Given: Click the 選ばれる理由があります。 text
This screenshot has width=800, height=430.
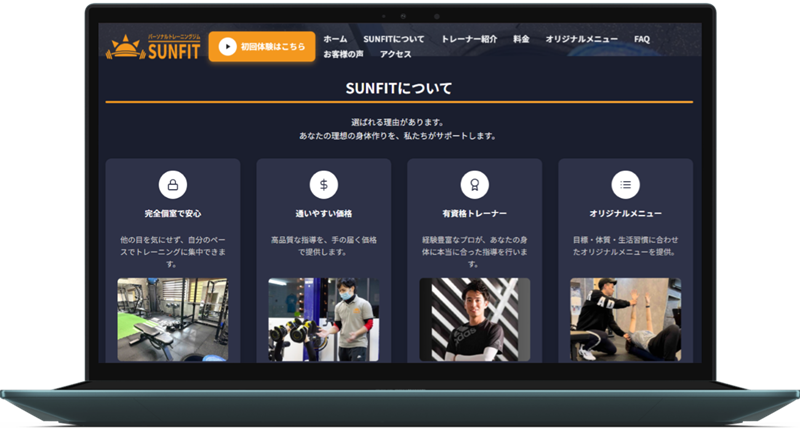Looking at the screenshot, I should click(398, 122).
